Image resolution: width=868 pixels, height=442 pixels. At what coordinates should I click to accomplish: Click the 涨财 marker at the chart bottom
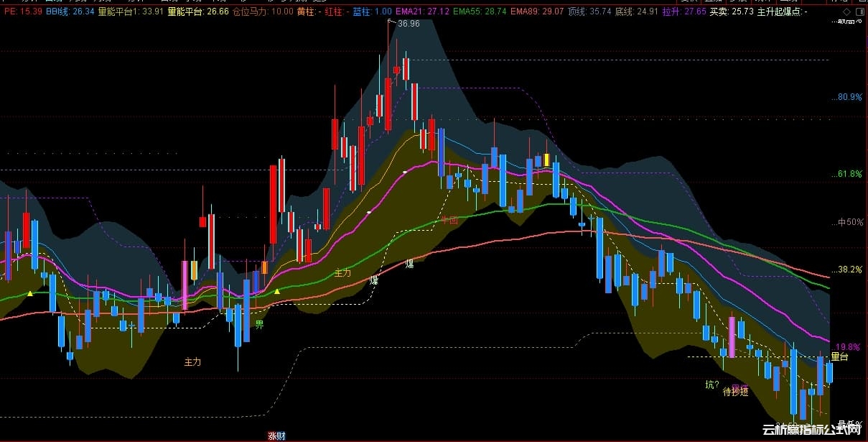(x=276, y=436)
